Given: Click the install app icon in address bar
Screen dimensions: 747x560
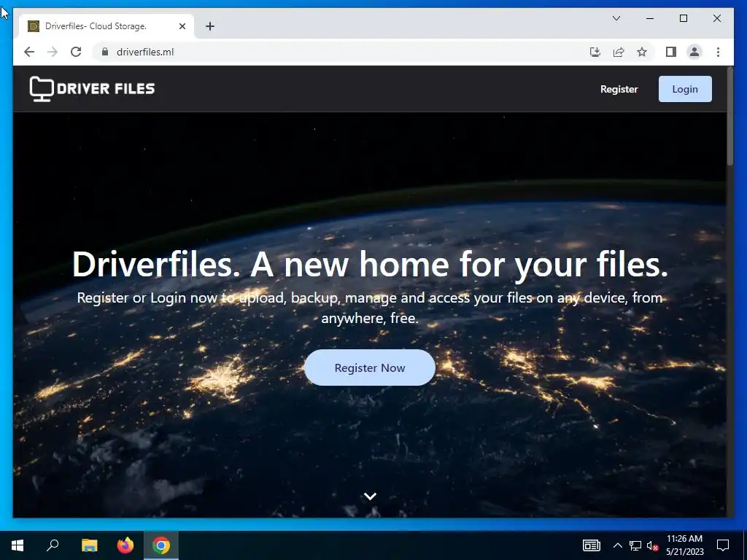Looking at the screenshot, I should pos(595,52).
